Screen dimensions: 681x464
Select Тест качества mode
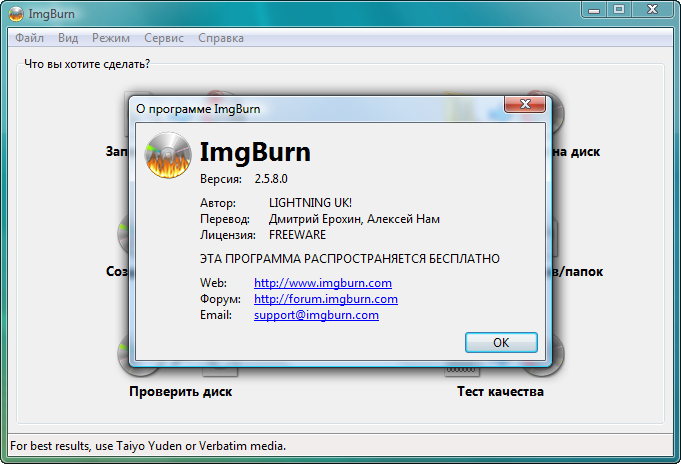click(x=500, y=391)
